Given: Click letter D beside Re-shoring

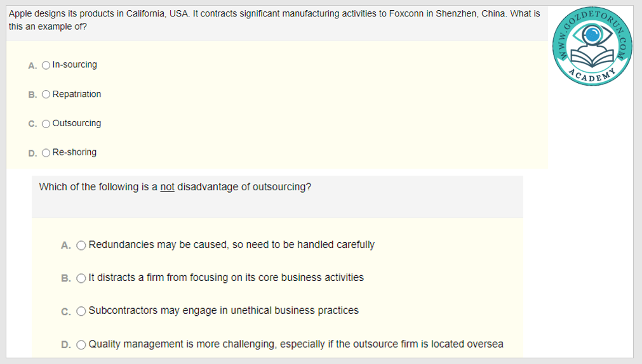Looking at the screenshot, I should pyautogui.click(x=32, y=153).
